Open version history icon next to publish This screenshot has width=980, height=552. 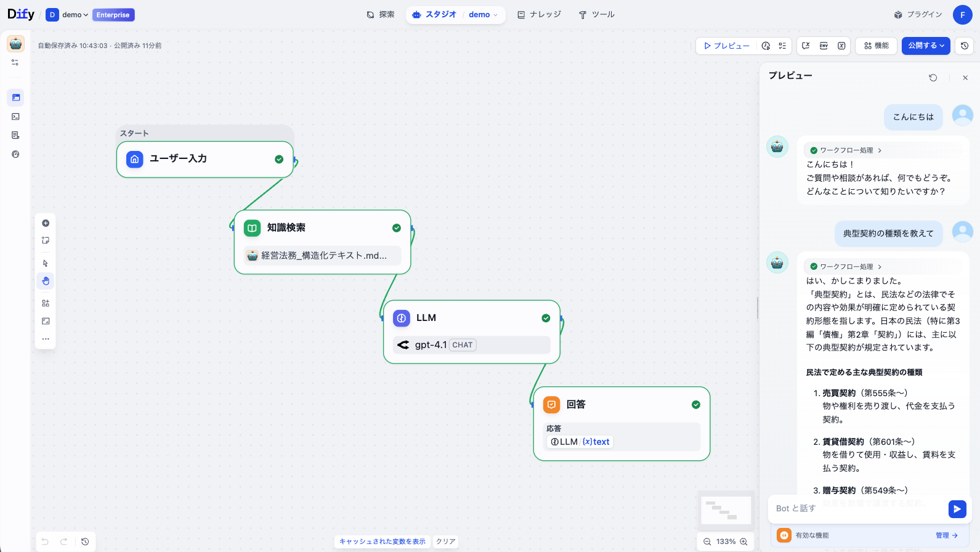pyautogui.click(x=965, y=46)
